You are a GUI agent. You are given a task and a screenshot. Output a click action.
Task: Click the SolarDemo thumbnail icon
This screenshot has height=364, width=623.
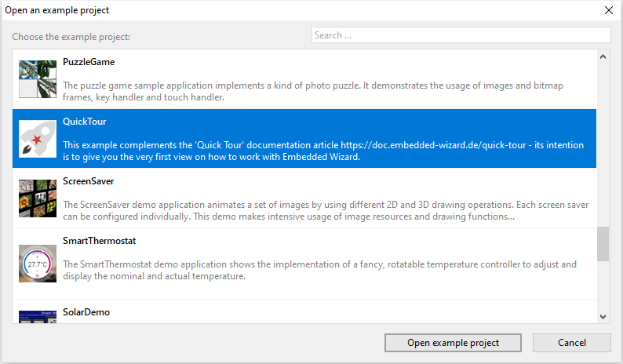(38, 316)
